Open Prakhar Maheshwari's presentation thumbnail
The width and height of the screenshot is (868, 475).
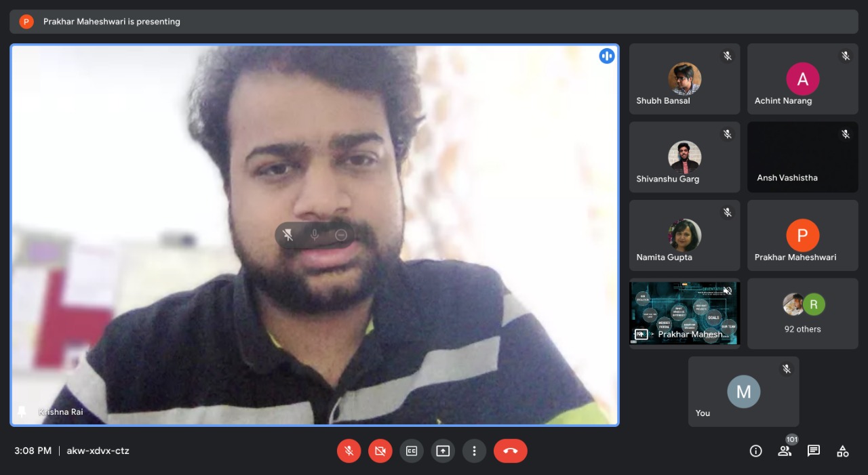point(684,313)
